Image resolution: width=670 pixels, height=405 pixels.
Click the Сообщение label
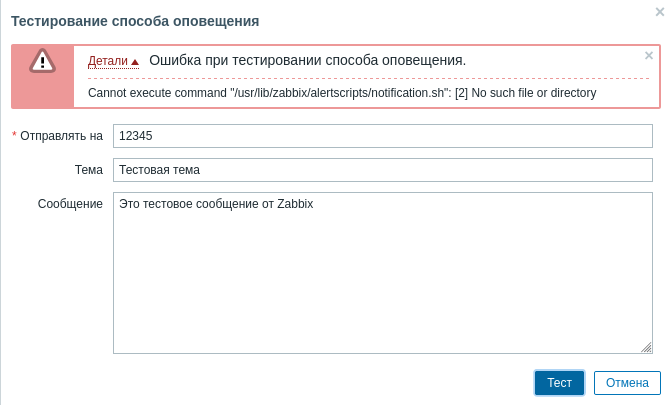[x=70, y=204]
